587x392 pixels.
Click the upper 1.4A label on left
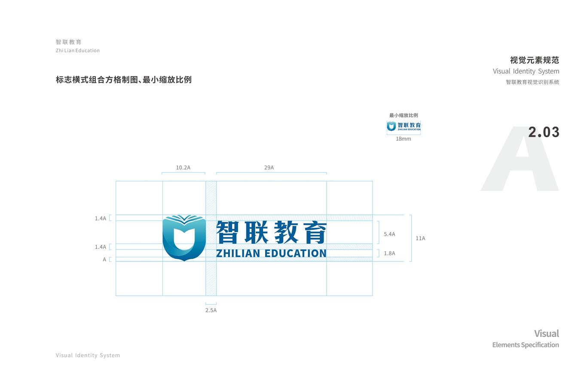[x=101, y=218]
